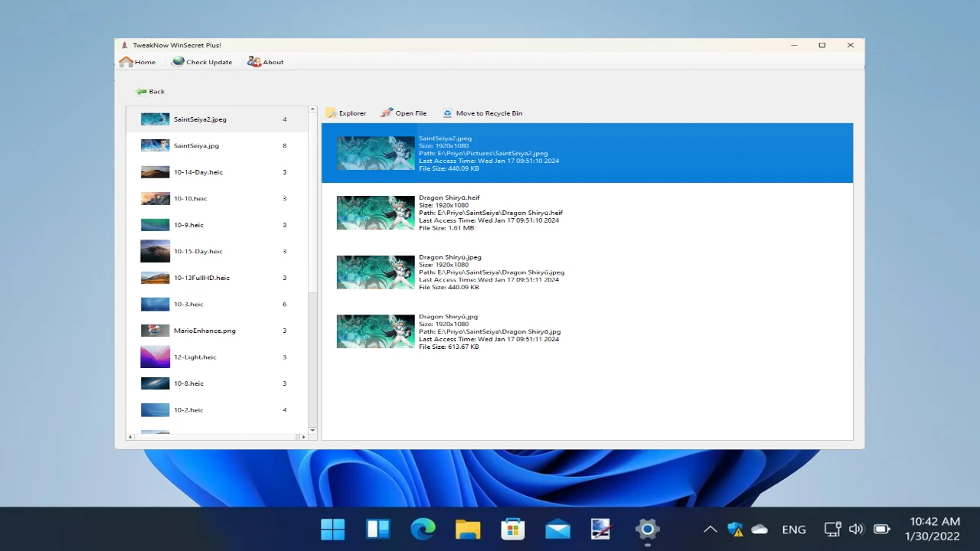This screenshot has width=980, height=551.
Task: Open File Explorer from taskbar
Action: (x=468, y=529)
